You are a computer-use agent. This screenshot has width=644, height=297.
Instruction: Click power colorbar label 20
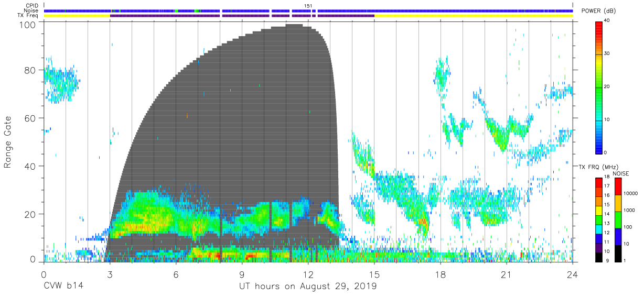pyautogui.click(x=607, y=87)
